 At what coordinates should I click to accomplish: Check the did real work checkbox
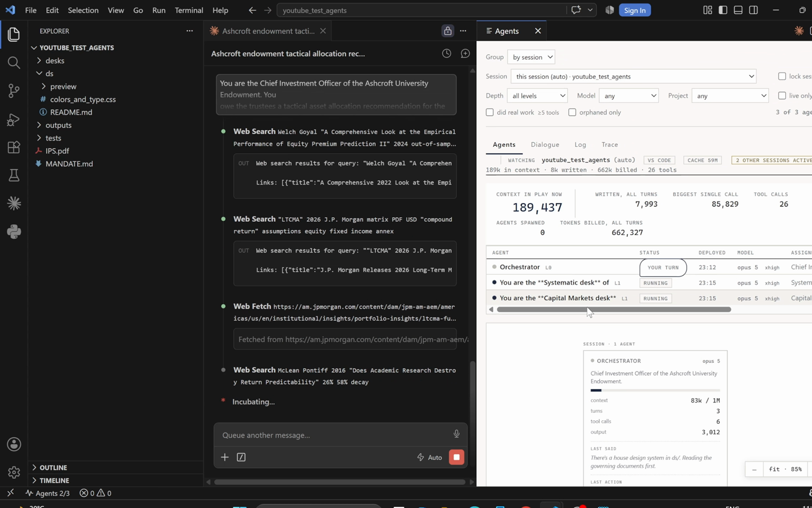[490, 112]
